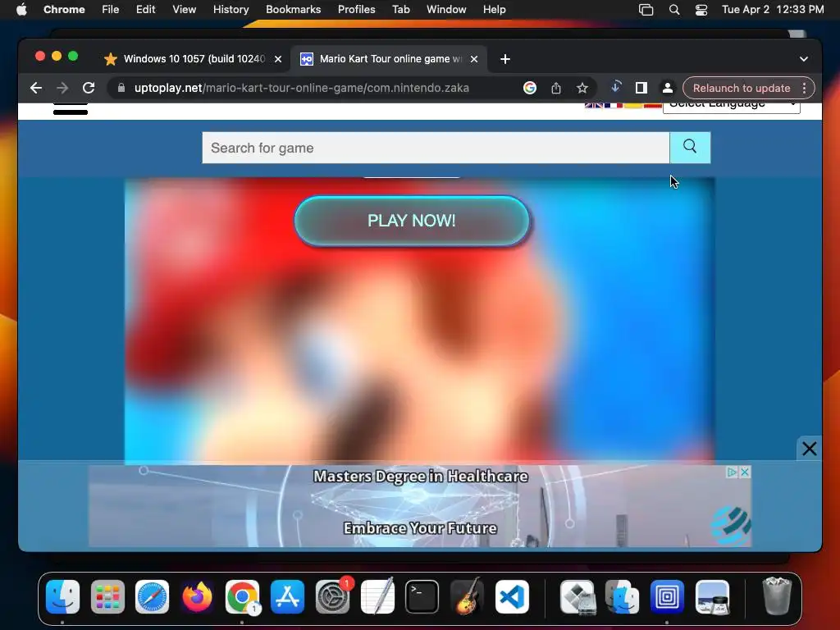
Task: Click the PLAY NOW! button
Action: tap(412, 221)
